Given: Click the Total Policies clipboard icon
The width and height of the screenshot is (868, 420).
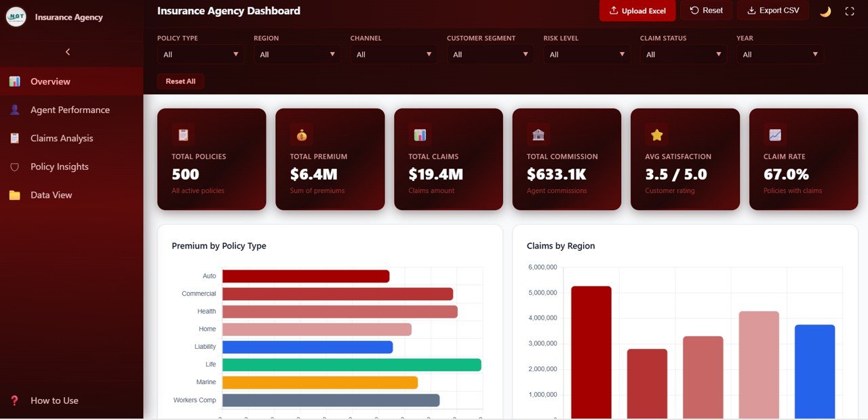Looking at the screenshot, I should pyautogui.click(x=183, y=135).
